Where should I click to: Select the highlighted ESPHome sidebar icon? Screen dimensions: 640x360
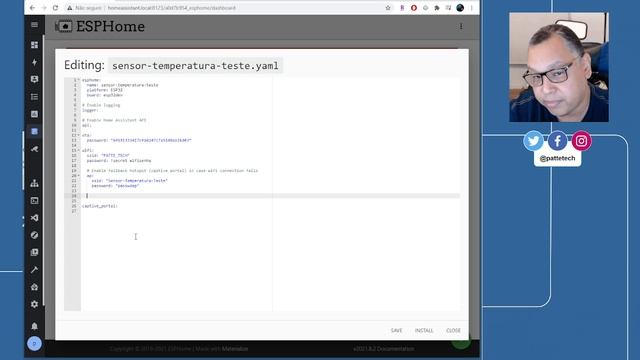click(34, 131)
